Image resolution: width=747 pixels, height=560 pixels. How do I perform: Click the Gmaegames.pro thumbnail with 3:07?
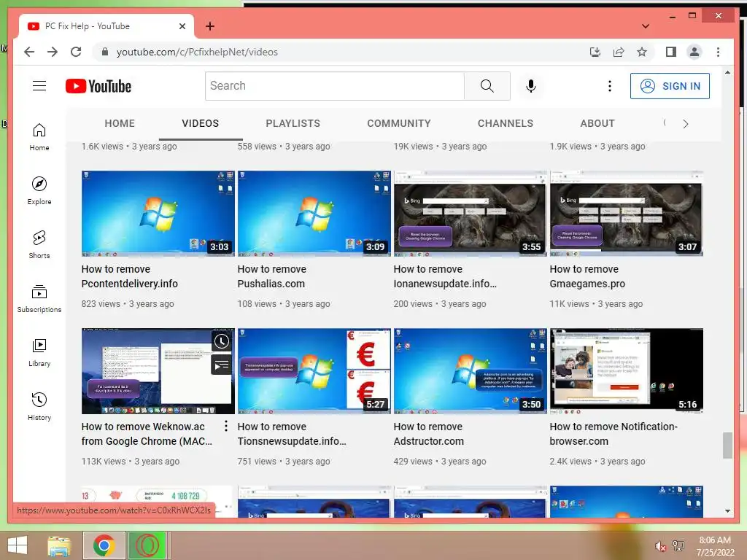coord(627,214)
